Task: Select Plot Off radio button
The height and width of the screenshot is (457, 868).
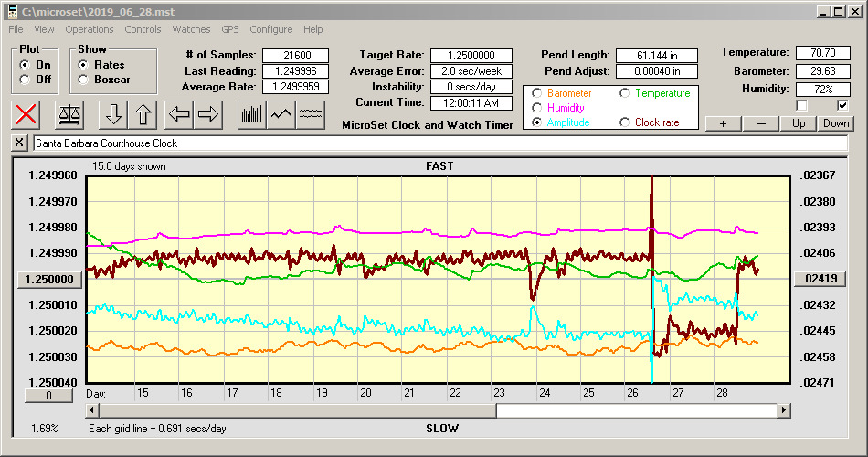Action: 25,80
